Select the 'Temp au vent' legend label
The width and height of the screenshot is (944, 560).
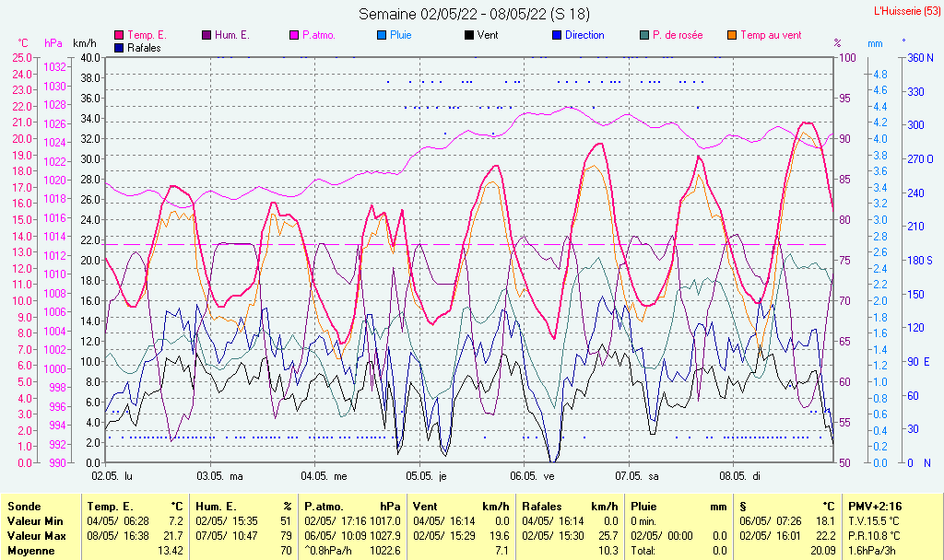[771, 36]
